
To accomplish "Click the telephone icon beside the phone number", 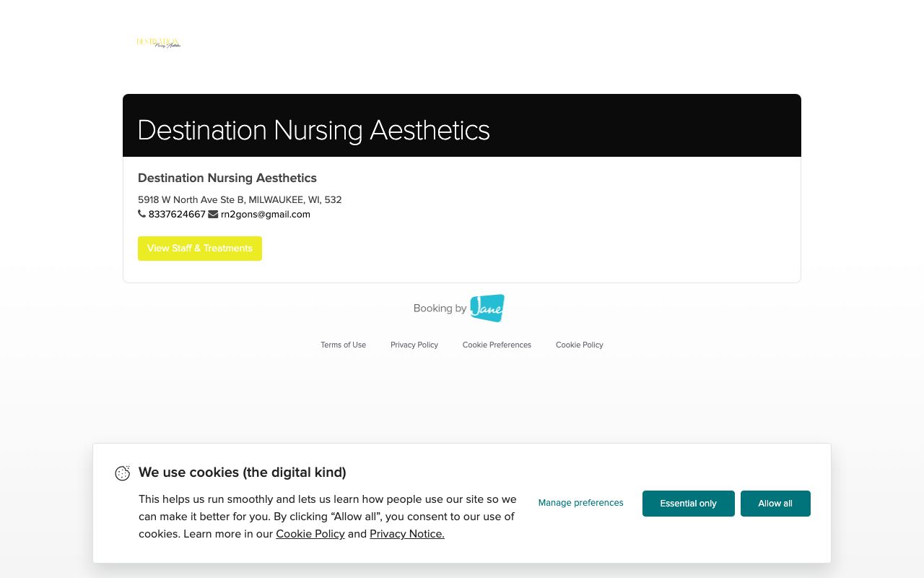I will (142, 214).
